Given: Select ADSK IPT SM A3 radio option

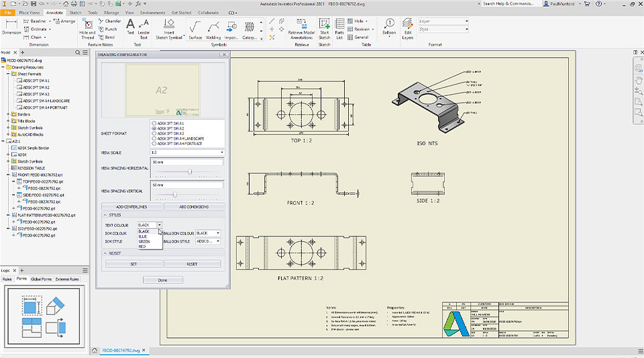Looking at the screenshot, I should [x=154, y=134].
